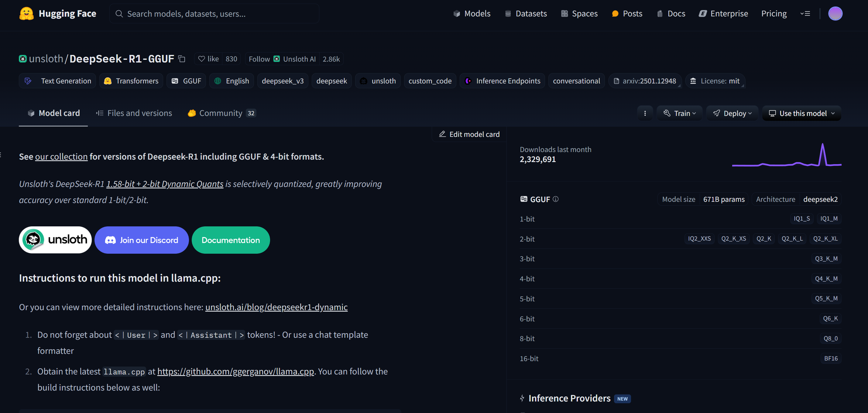
Task: Click the Hugging Face logo icon
Action: point(26,13)
